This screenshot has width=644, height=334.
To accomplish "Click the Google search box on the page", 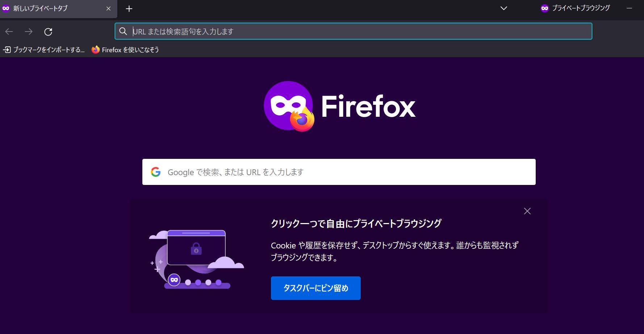I will pyautogui.click(x=339, y=172).
